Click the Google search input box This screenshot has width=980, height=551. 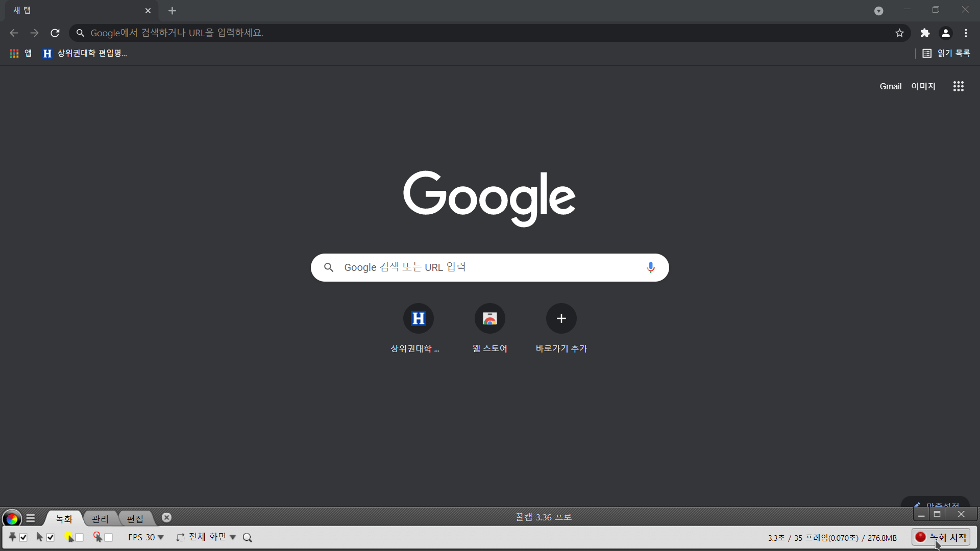pos(485,267)
